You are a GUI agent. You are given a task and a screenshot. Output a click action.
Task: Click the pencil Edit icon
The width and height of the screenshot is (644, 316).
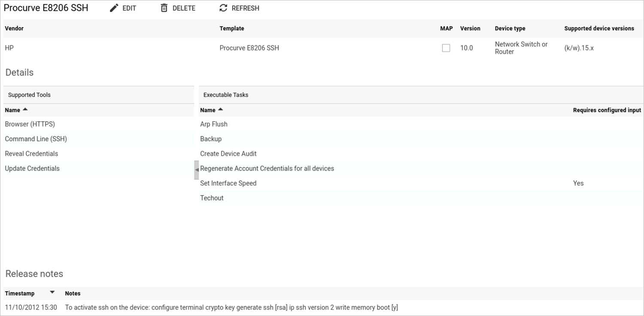[x=114, y=8]
